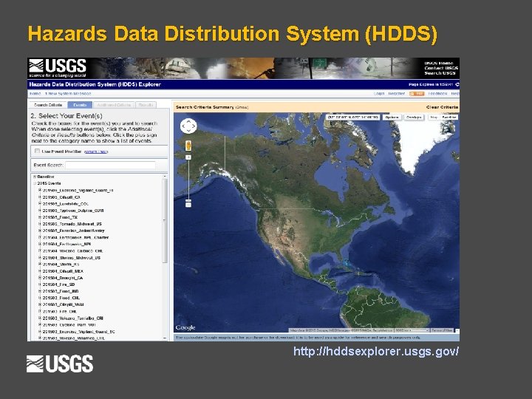Viewport: 532px width, 399px height.
Task: Select 201504_Volcano_Calbuco_CHL event
Action: coord(73,251)
